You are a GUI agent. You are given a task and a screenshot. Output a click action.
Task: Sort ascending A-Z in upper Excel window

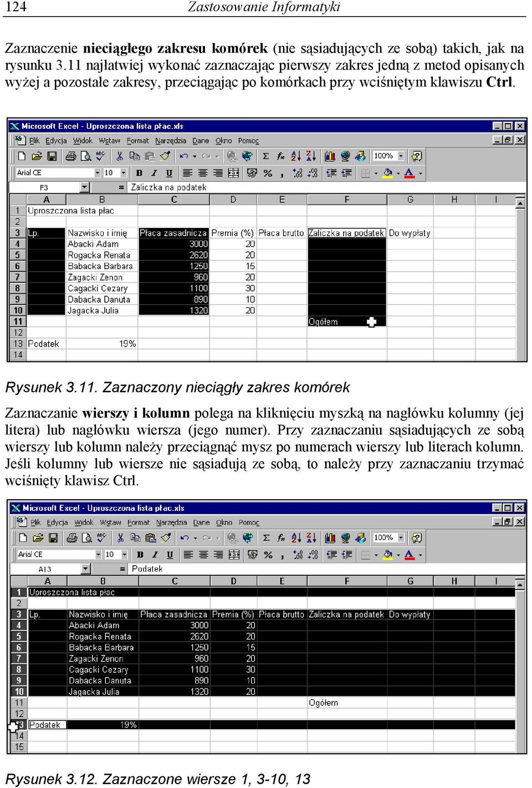tap(295, 156)
